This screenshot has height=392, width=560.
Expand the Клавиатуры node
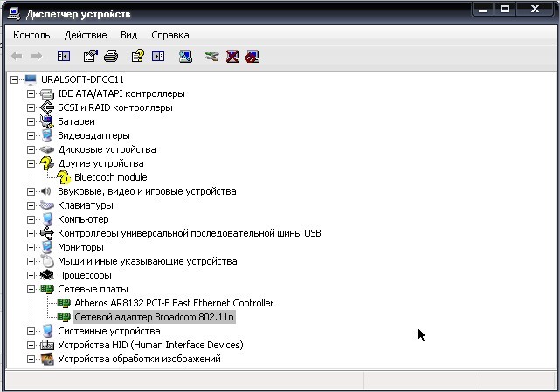[31, 205]
